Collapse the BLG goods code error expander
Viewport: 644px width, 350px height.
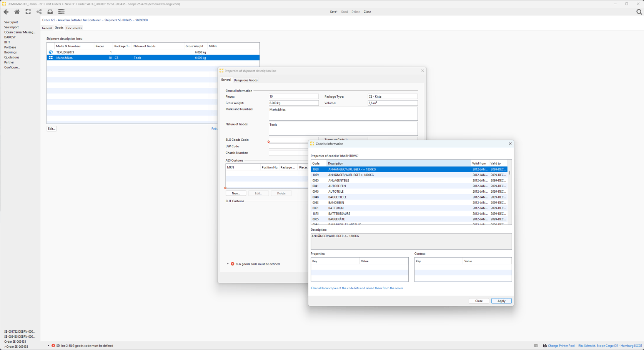point(228,264)
